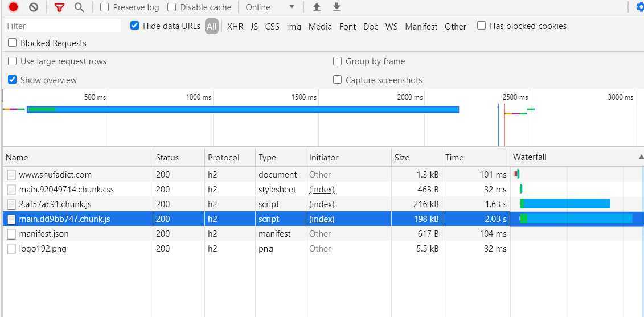Click file icon beside main.dd9bb747.chunk.js

(11, 219)
